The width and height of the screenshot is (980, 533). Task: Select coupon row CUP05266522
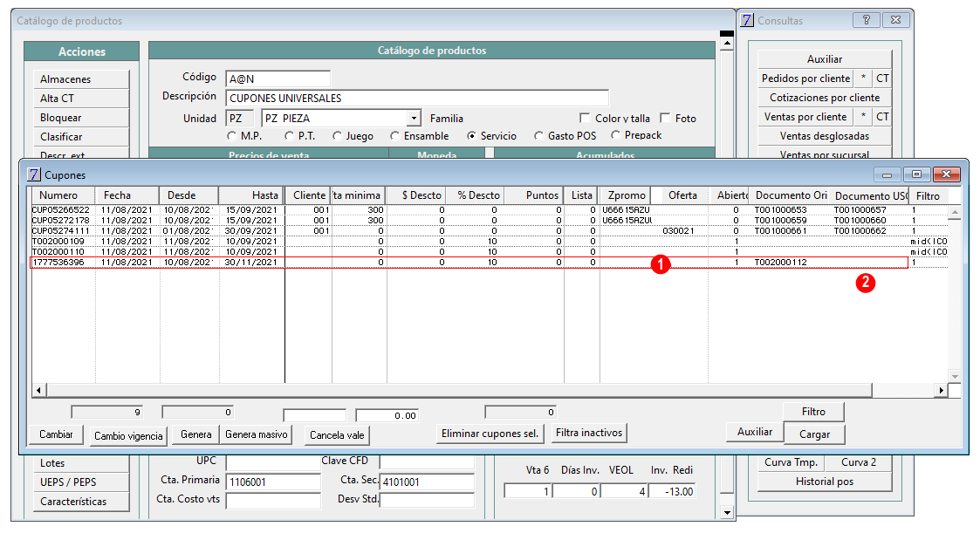point(490,210)
